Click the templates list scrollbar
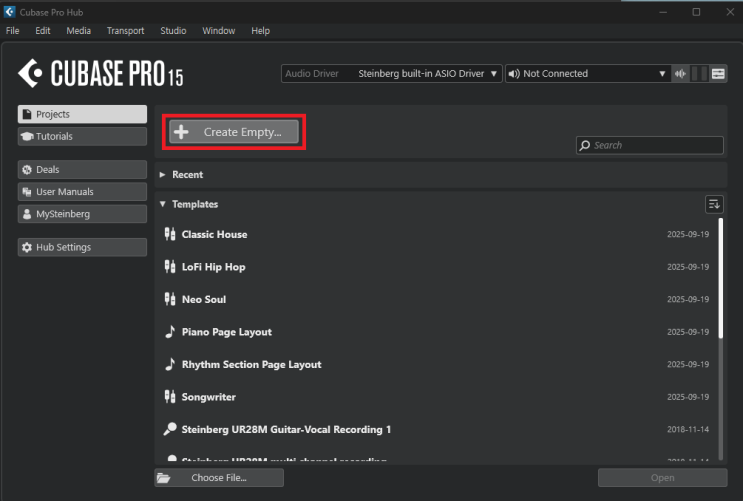 (x=721, y=278)
